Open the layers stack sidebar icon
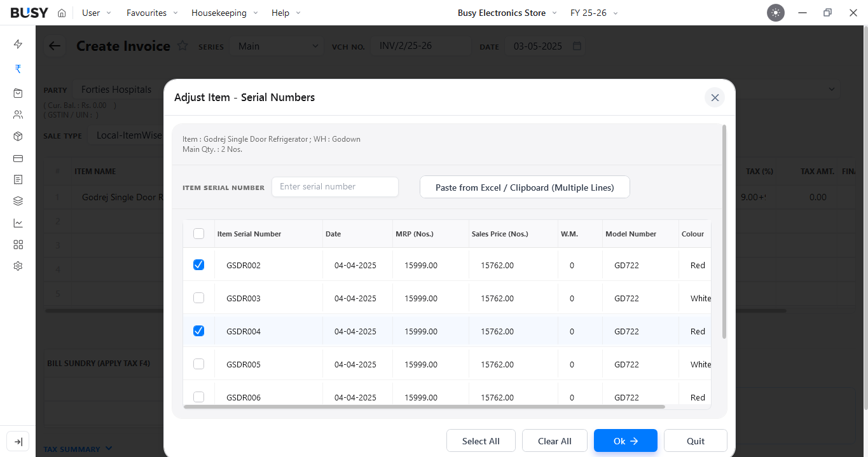Image resolution: width=868 pixels, height=457 pixels. (18, 201)
